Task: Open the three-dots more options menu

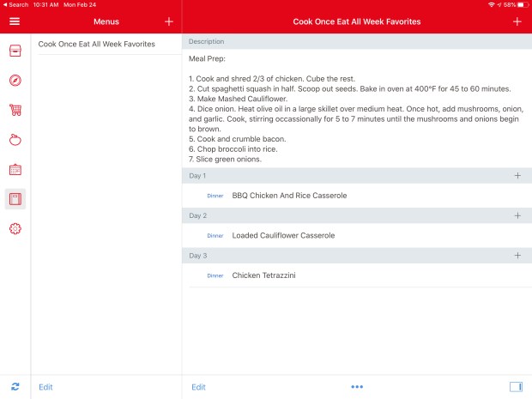Action: (x=357, y=387)
